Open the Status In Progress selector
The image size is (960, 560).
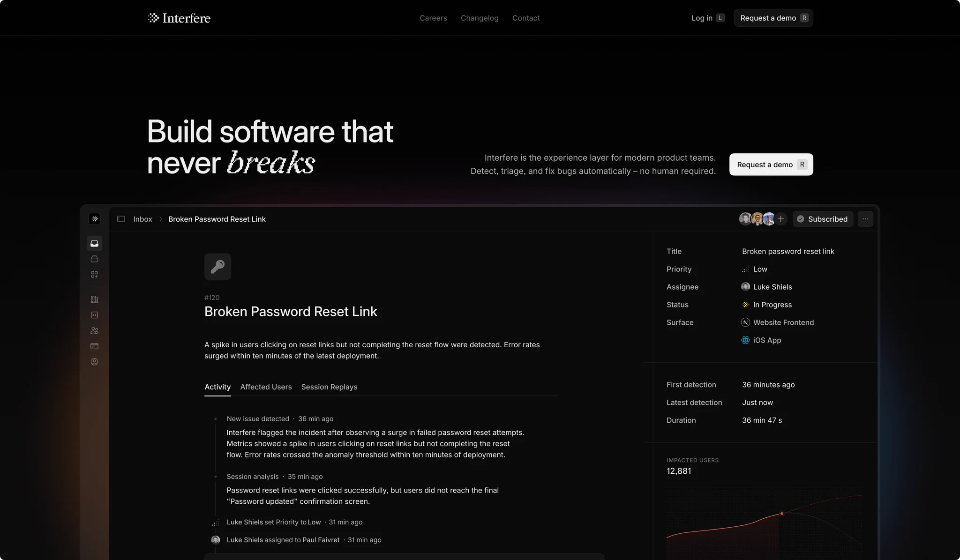[x=766, y=305]
